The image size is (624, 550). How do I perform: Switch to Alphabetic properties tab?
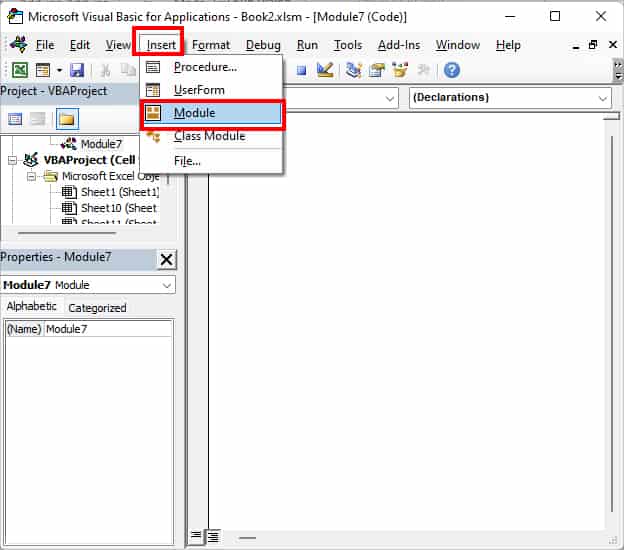tap(31, 306)
